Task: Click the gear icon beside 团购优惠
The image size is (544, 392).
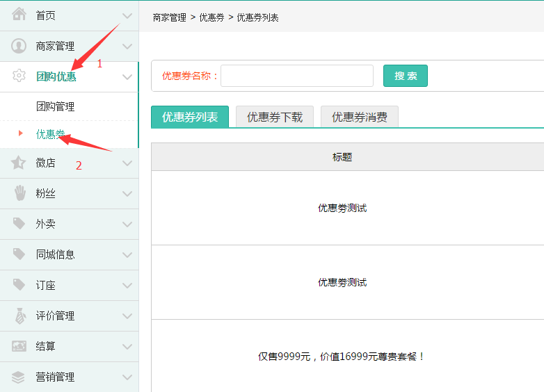Action: click(19, 76)
